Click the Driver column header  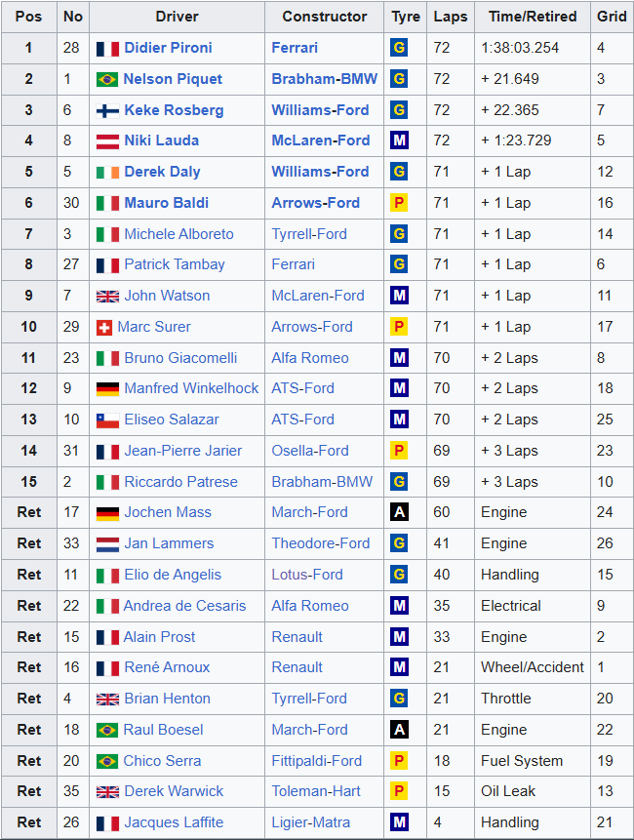pos(178,17)
